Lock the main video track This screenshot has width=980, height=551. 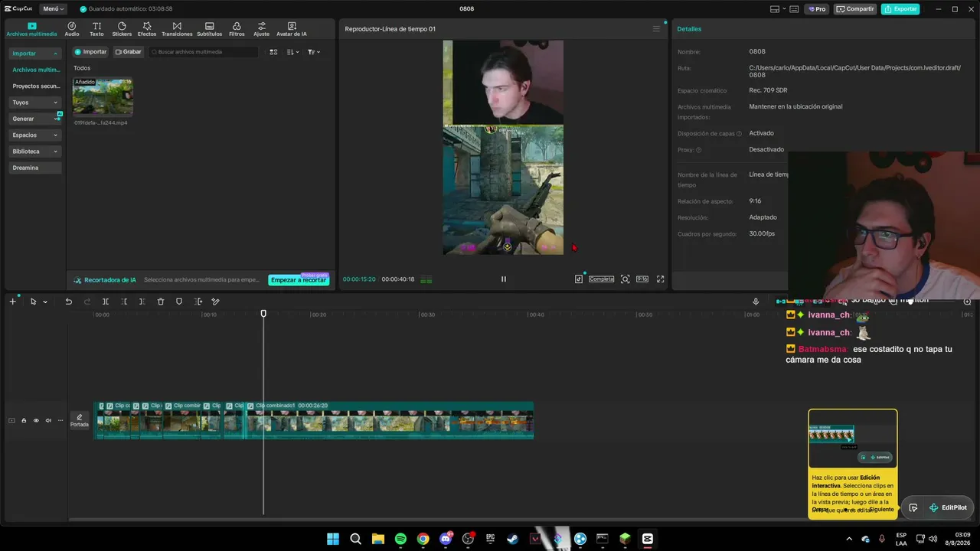[x=24, y=420]
